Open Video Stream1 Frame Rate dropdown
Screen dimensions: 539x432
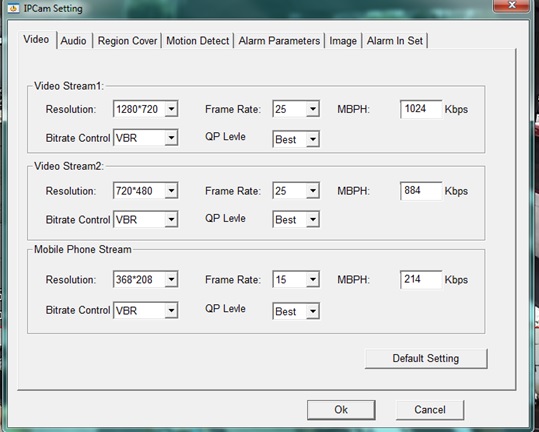(x=296, y=109)
